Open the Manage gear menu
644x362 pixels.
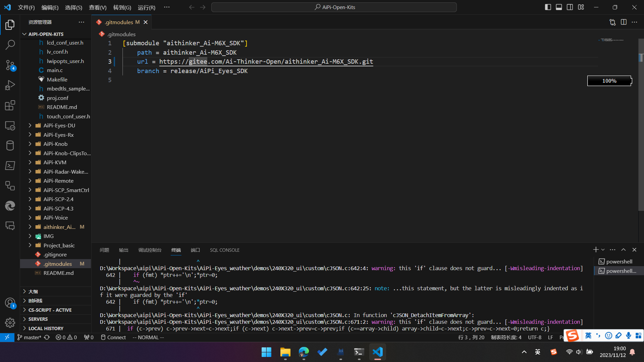pyautogui.click(x=10, y=323)
